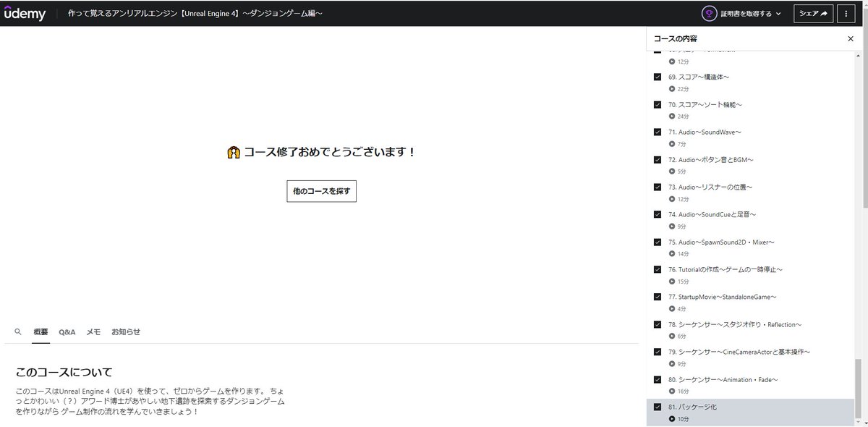Open lecture 81. パッケージ化
Viewport: 868px width, 427px height.
[693, 407]
